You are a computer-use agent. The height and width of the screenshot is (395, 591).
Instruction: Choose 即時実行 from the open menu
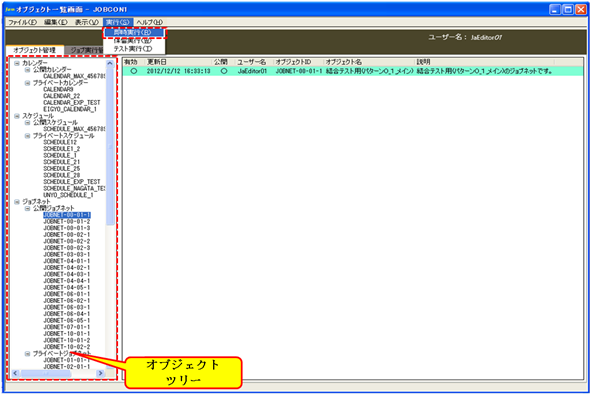coord(134,32)
